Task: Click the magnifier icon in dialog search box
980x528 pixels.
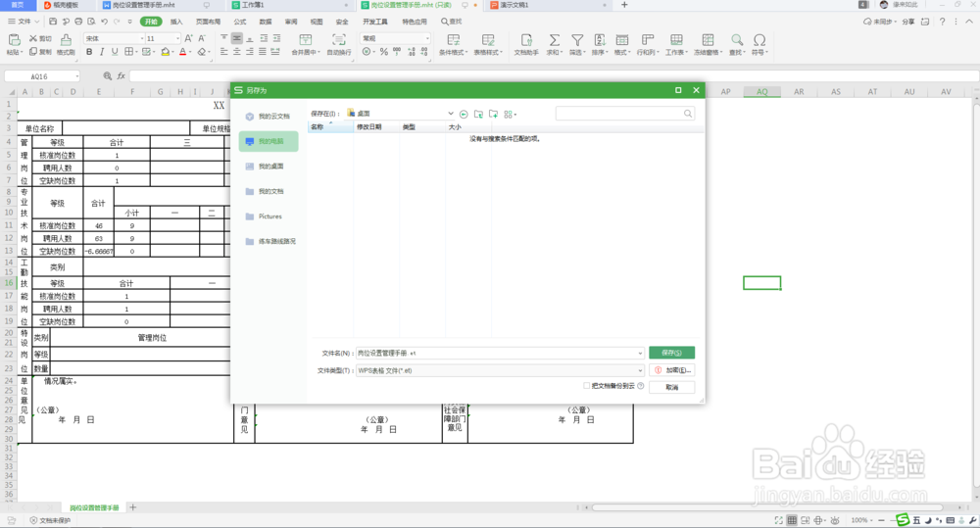Action: (x=688, y=114)
